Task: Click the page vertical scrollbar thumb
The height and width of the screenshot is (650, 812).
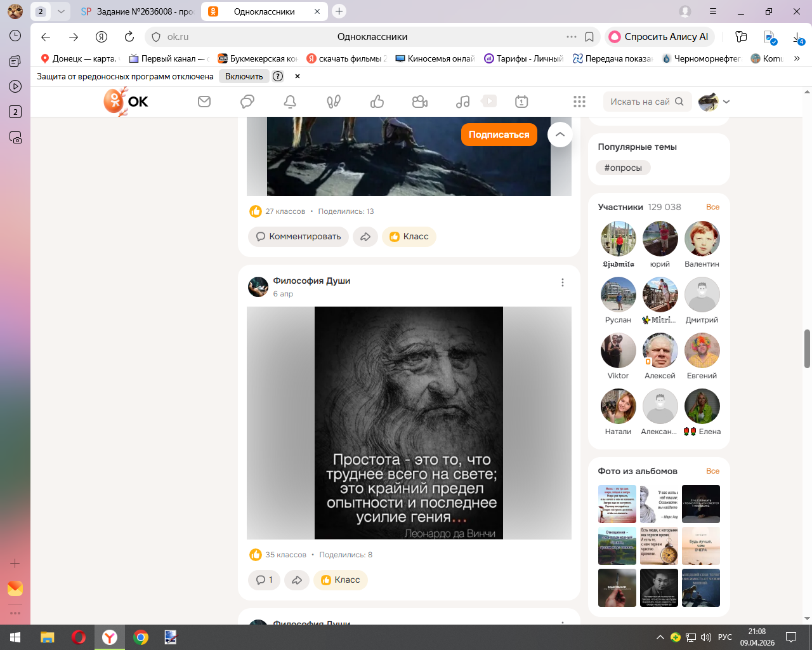Action: pos(807,348)
